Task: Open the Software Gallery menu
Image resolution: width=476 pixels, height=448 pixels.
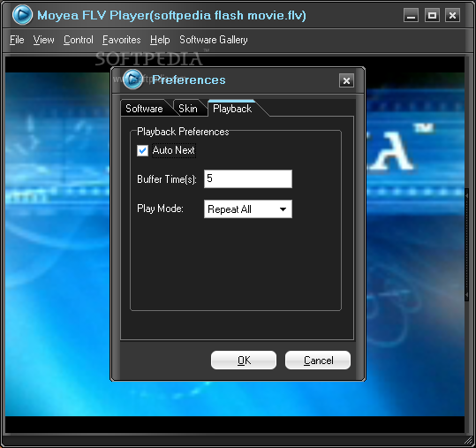Action: 214,40
